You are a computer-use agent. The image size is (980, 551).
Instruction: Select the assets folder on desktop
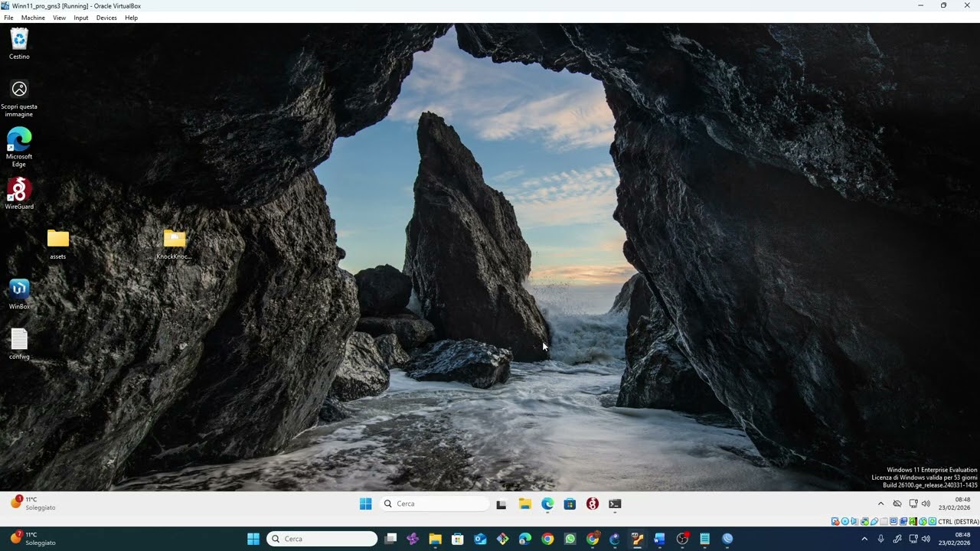point(58,244)
